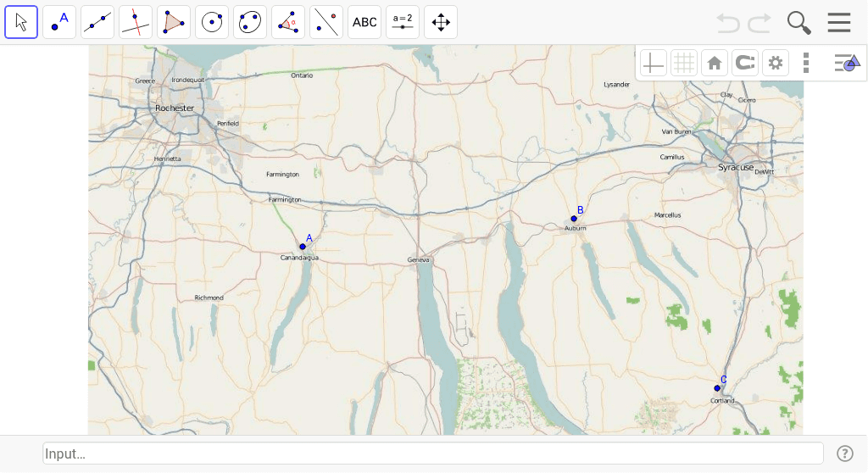Select the a=2 Slider tool
Screen dimensions: 868x473
(403, 22)
